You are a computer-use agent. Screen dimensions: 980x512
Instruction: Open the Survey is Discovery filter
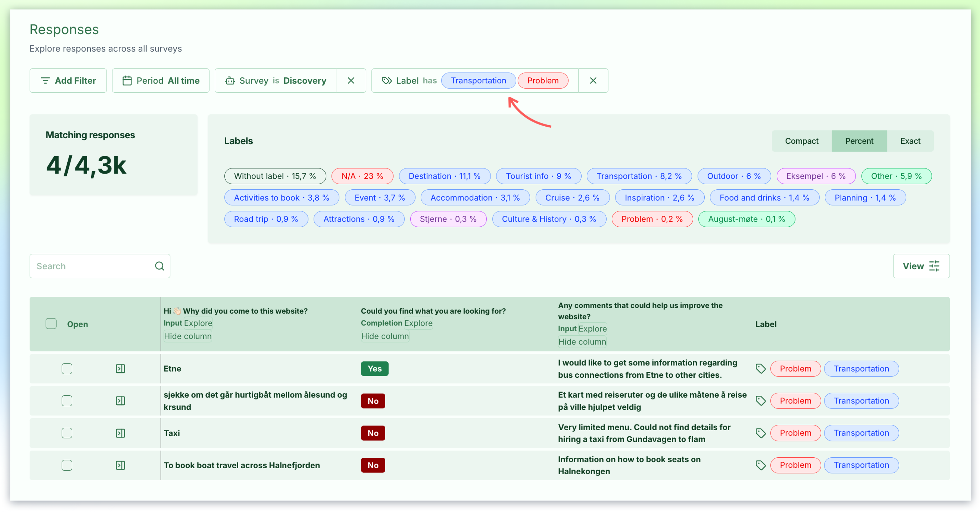pyautogui.click(x=275, y=81)
